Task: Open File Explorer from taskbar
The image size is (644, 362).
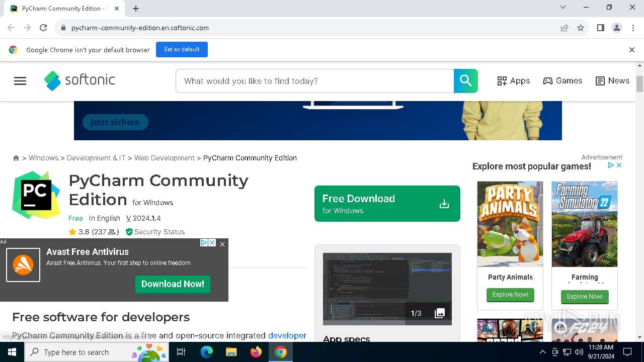Action: tap(231, 352)
